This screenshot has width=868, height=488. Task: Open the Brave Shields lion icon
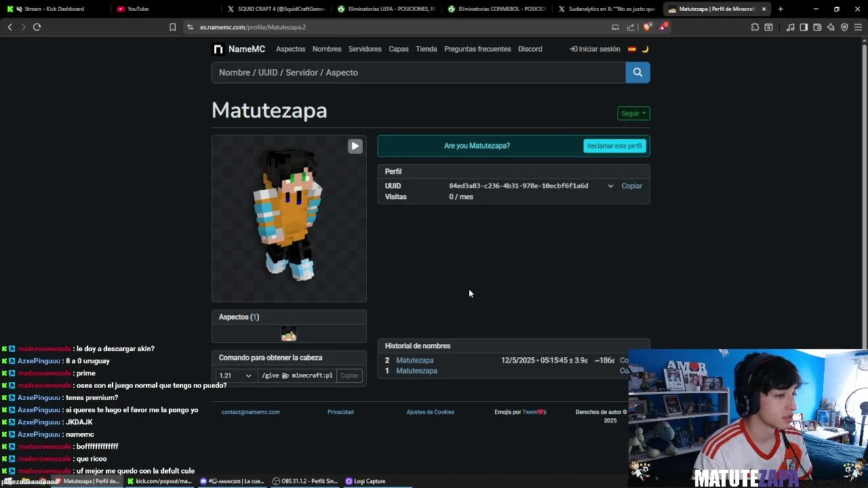pos(647,27)
